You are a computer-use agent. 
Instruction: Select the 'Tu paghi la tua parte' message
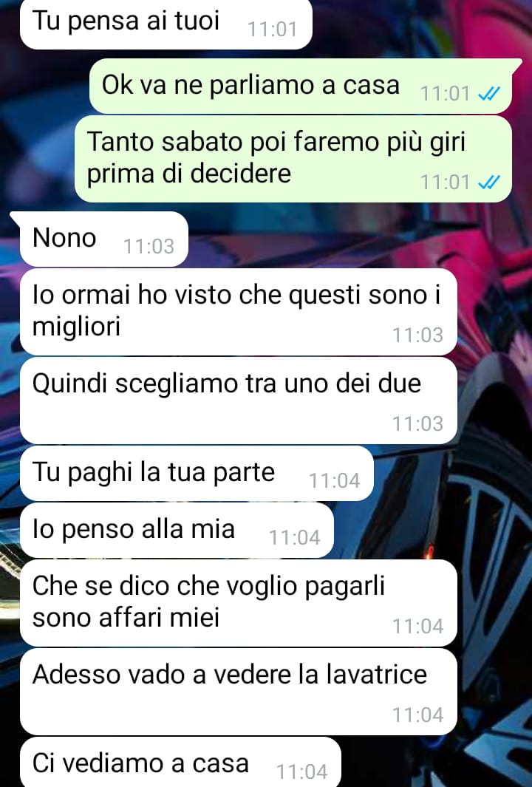tap(197, 473)
